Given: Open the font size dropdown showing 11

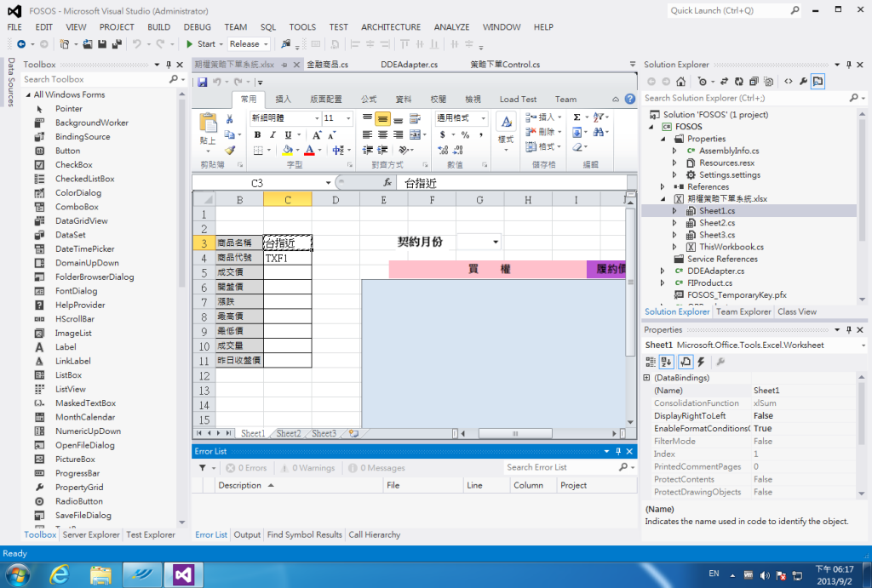Looking at the screenshot, I should tap(348, 118).
